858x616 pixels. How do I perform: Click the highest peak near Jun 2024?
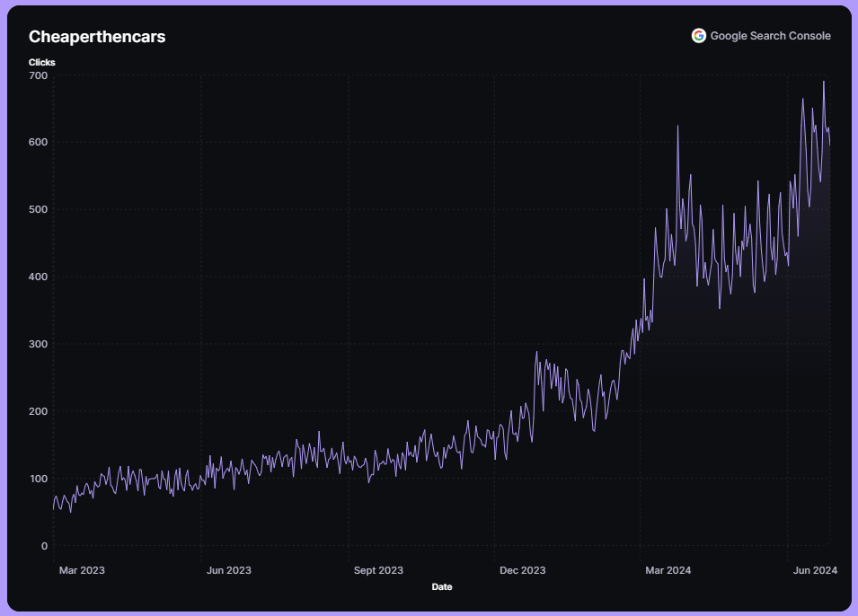click(824, 82)
